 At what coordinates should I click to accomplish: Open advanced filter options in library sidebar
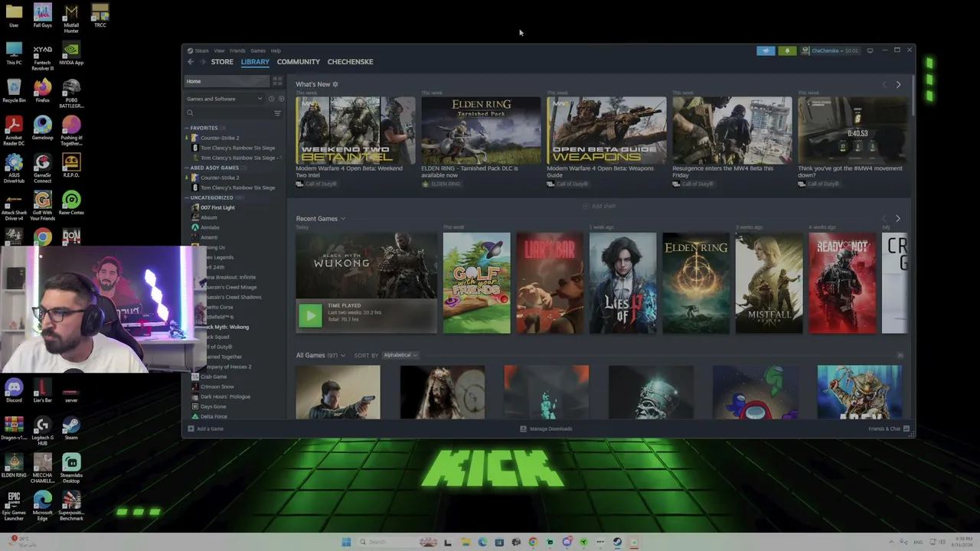click(277, 113)
